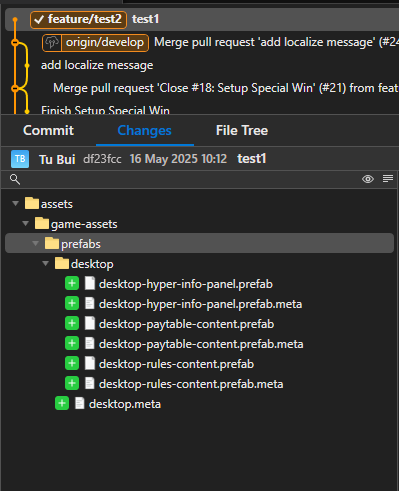Select desktop-paytable-content.prefab file
399x491 pixels.
pyautogui.click(x=186, y=324)
